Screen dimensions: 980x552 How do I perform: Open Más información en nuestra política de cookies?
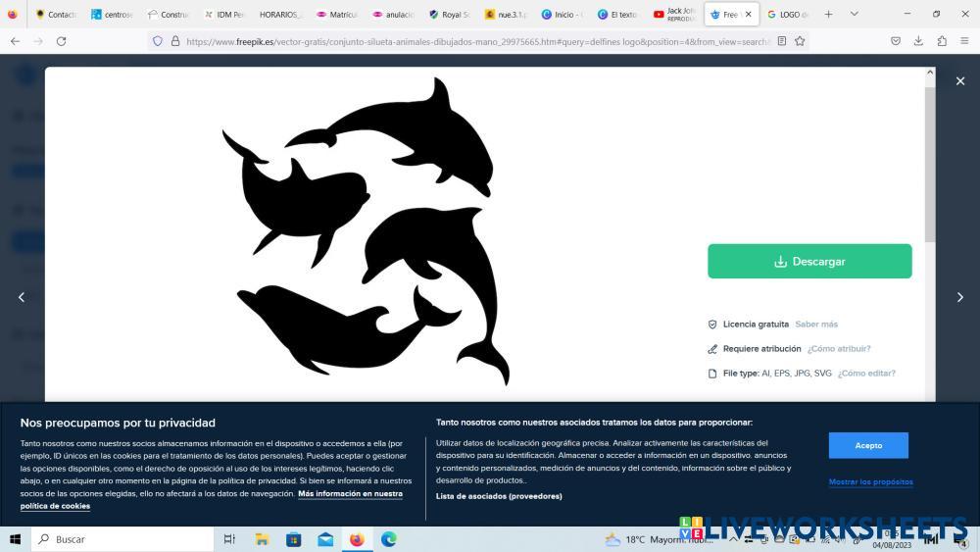point(350,494)
